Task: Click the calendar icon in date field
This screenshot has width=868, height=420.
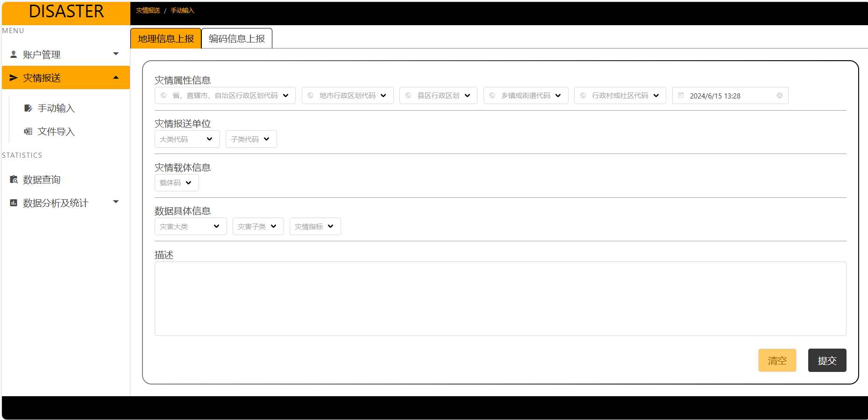Action: tap(681, 96)
